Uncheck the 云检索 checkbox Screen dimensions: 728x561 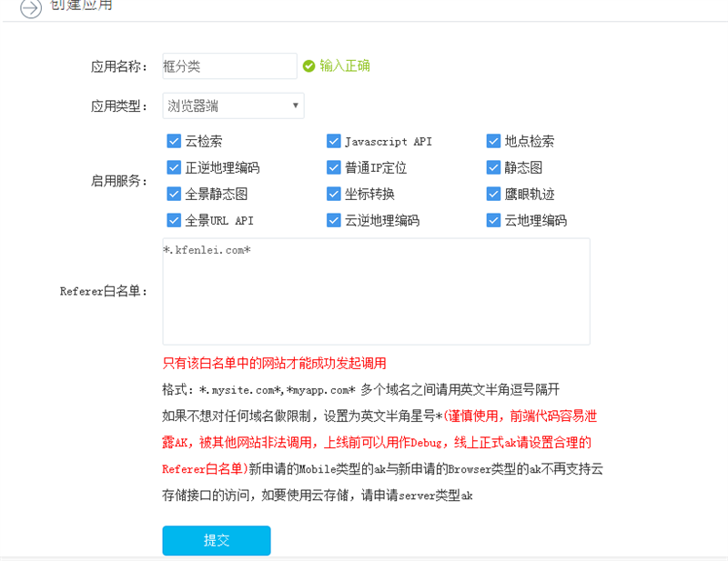click(174, 141)
